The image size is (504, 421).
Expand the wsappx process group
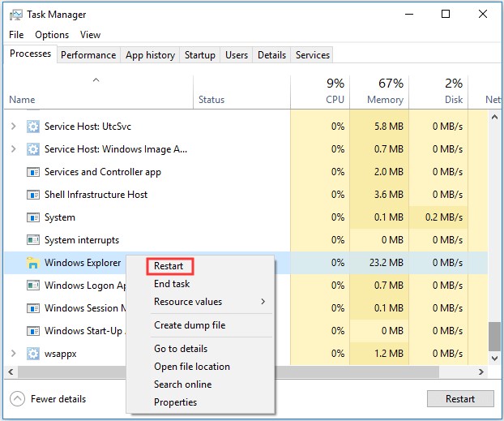pos(13,354)
